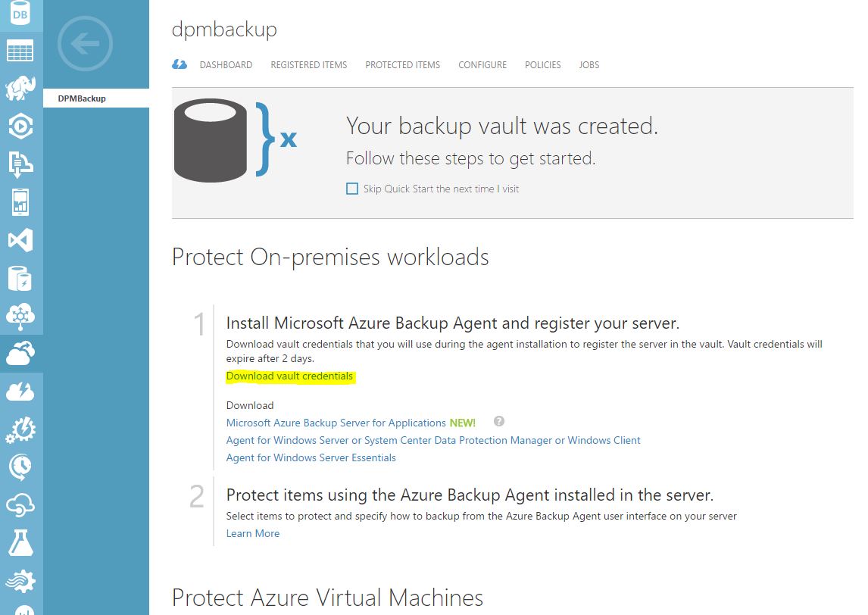Open Storage table-grid sidebar icon
Viewport: 868px width, 615px height.
coord(20,51)
